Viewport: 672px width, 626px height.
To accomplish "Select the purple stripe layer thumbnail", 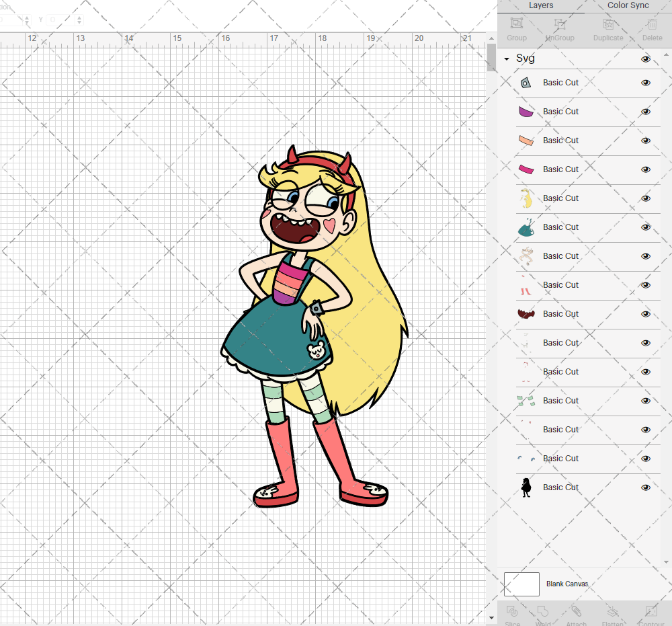I will (x=526, y=112).
